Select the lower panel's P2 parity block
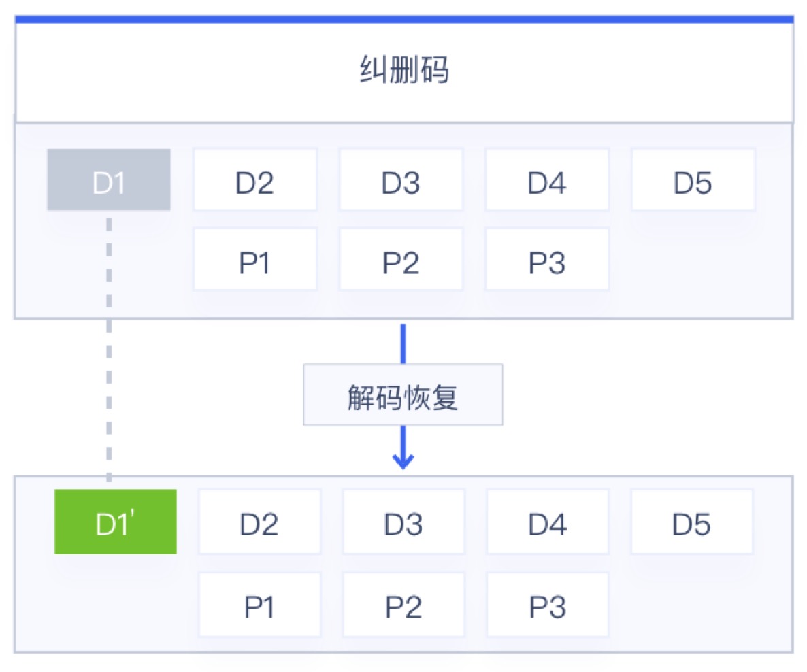Image resolution: width=807 pixels, height=672 pixels. tap(404, 605)
